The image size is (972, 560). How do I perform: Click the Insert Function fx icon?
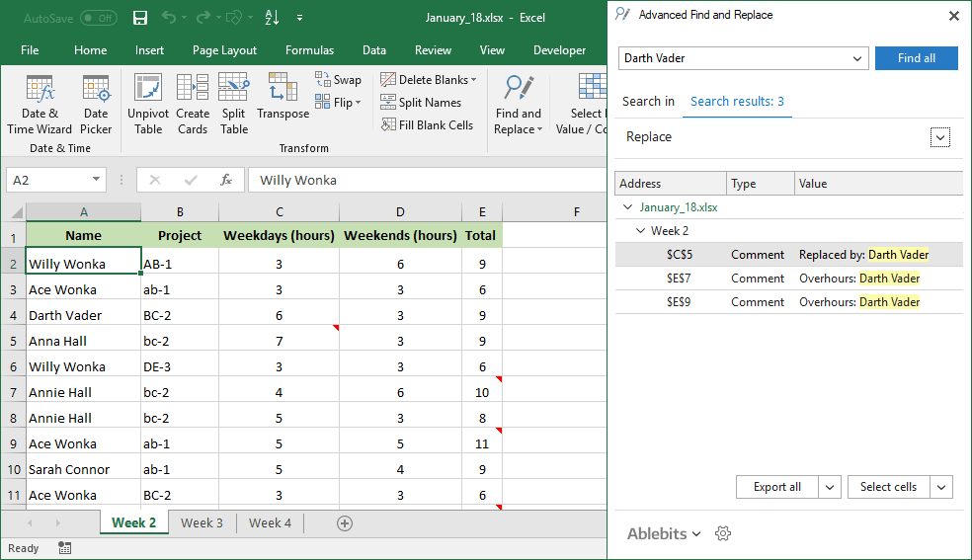point(225,181)
